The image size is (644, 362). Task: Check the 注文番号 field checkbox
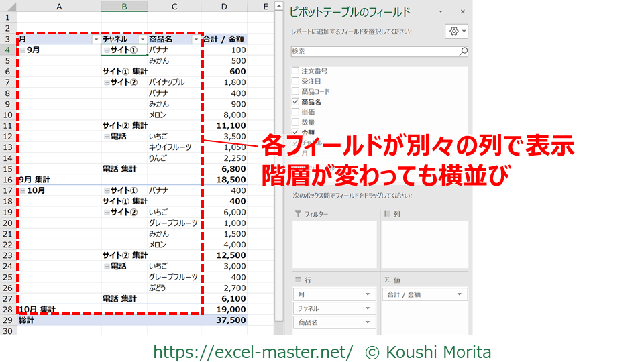coord(295,70)
